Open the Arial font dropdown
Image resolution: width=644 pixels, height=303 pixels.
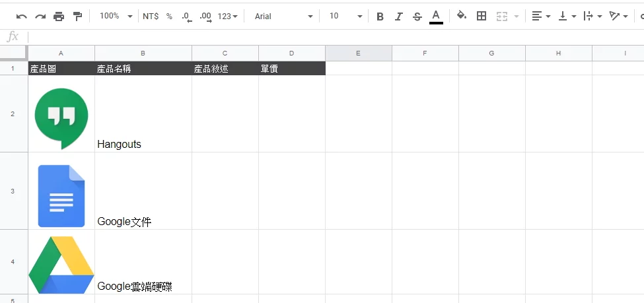coord(283,17)
